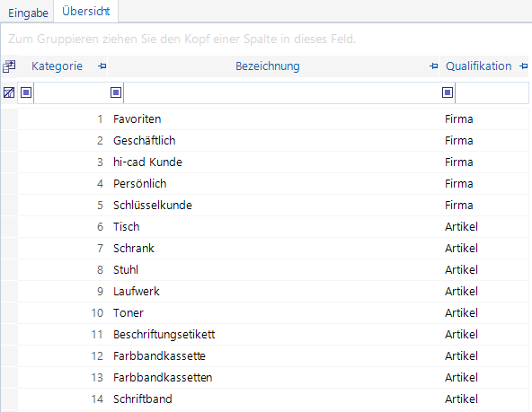Click the Kategorie filter input field
Screen dimensions: 532x412
point(71,92)
